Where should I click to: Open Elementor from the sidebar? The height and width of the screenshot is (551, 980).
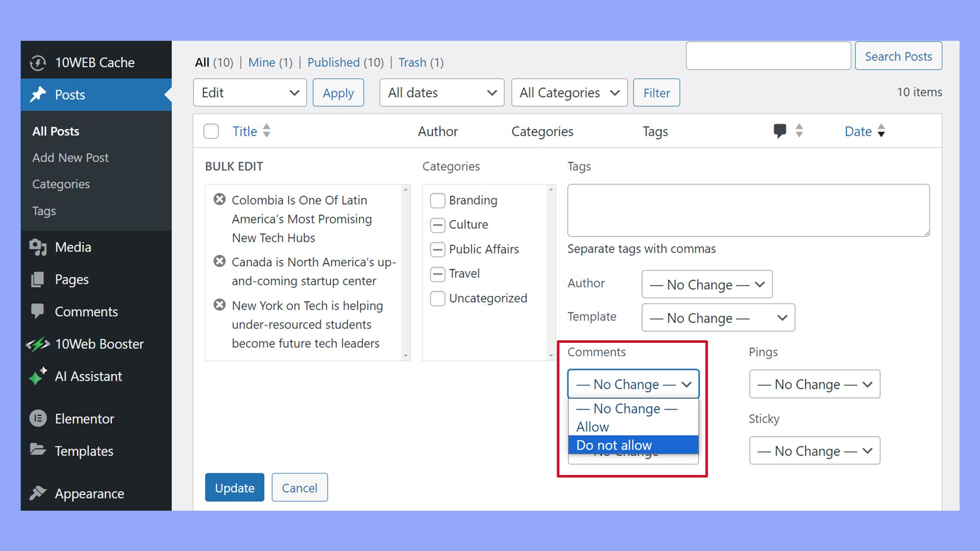coord(84,419)
